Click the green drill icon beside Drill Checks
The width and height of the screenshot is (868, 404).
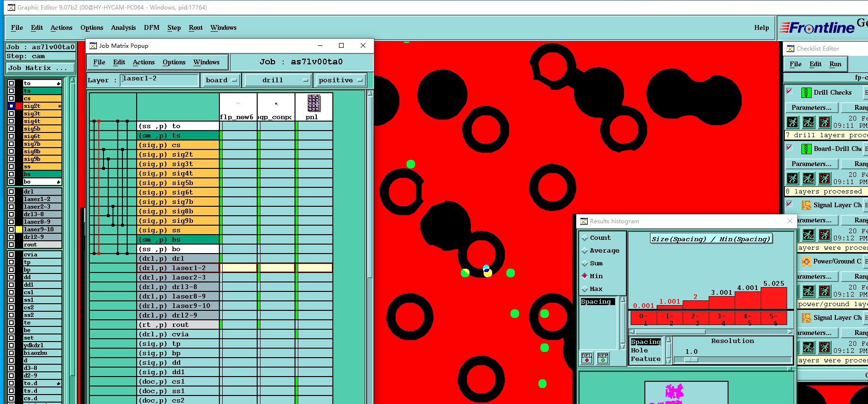(x=806, y=93)
